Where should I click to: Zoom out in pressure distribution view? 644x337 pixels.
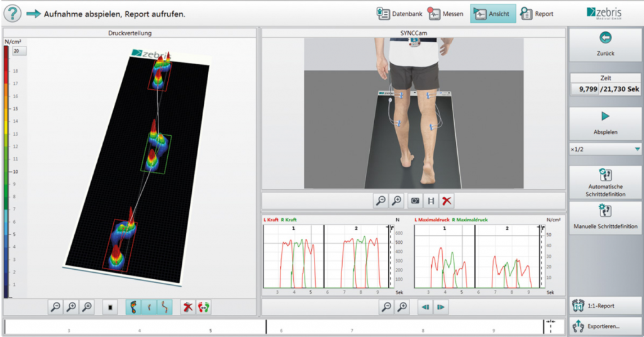tap(55, 307)
